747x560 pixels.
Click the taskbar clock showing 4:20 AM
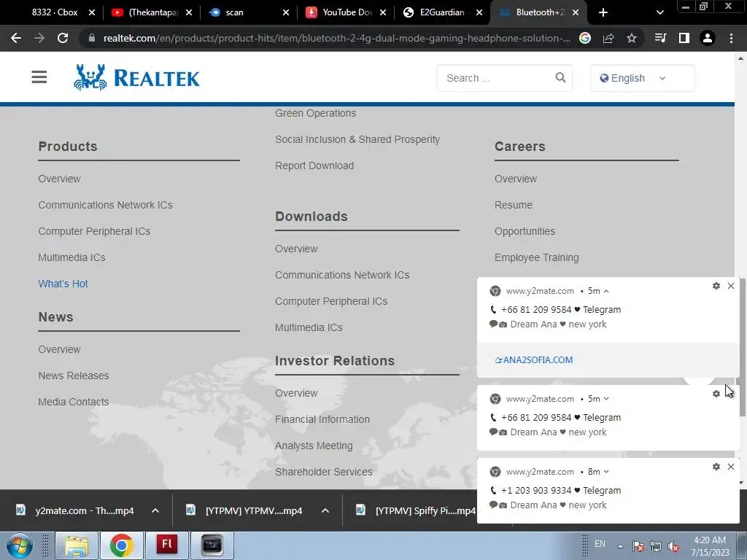pos(710,546)
